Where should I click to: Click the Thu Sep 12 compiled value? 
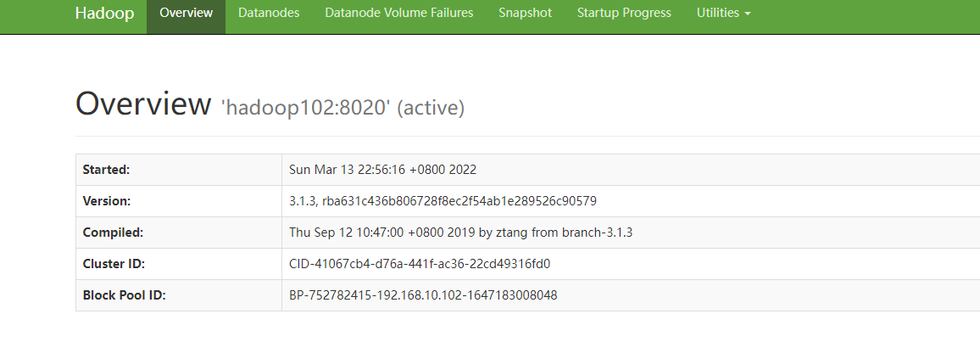461,233
